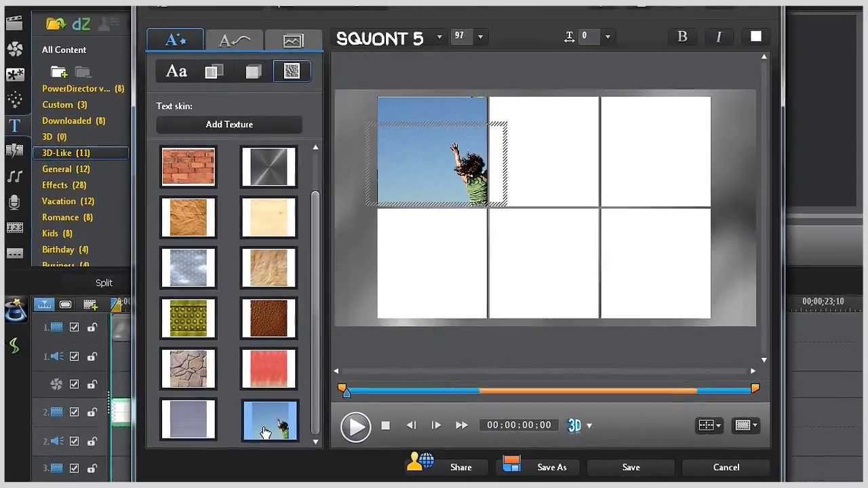868x488 pixels.
Task: Switch to the text properties A-star tab
Action: (x=176, y=40)
